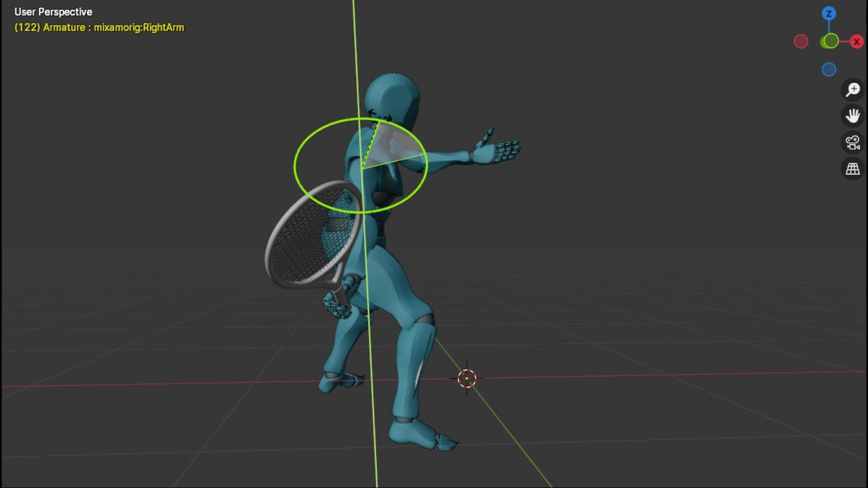The width and height of the screenshot is (868, 488).
Task: Click the green Y axis gizmo circle
Action: coord(830,41)
